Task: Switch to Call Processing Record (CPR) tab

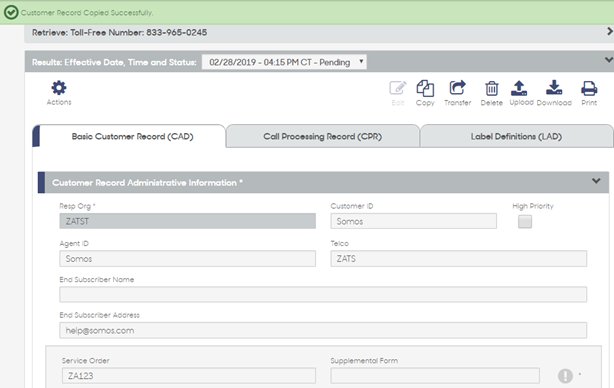Action: pos(323,136)
